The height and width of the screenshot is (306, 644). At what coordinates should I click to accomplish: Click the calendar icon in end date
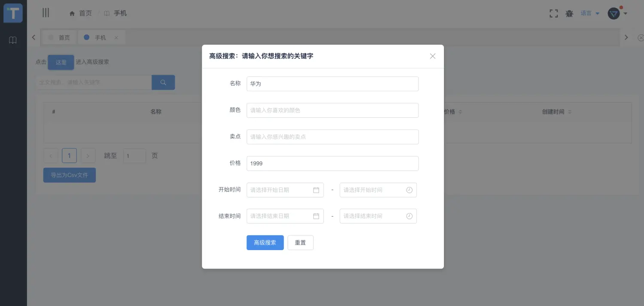(316, 216)
